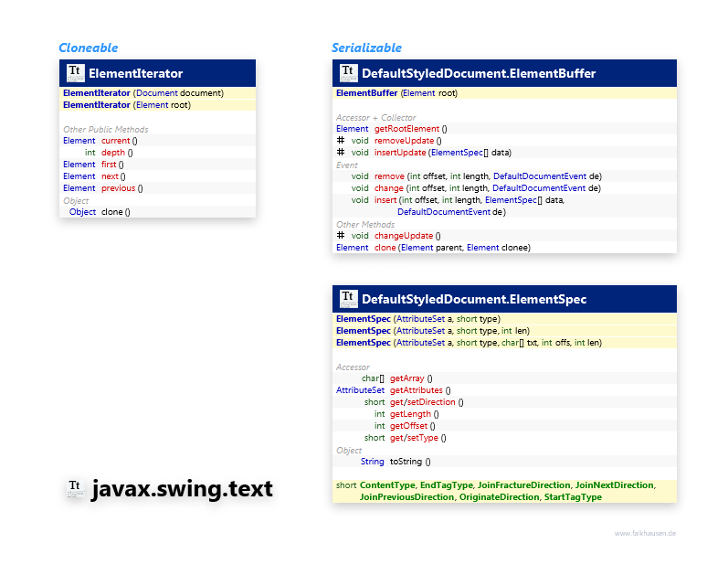The width and height of the screenshot is (728, 575).
Task: Click the getAttributes () method
Action: click(420, 390)
